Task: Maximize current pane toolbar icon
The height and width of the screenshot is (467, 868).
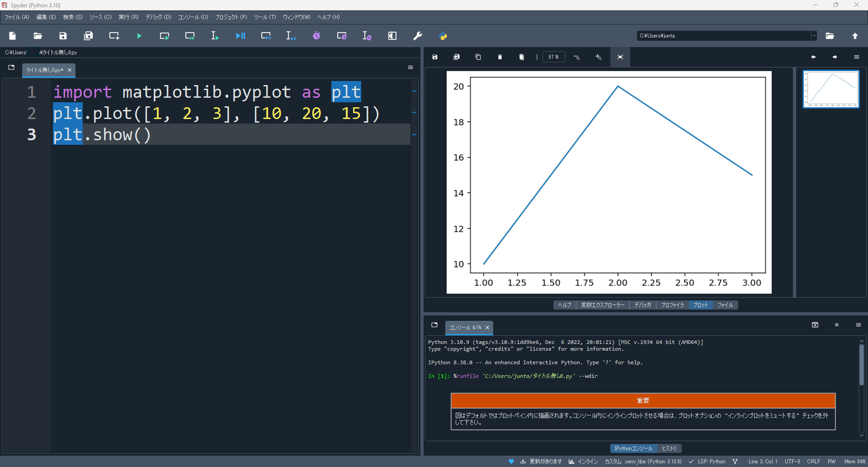Action: (392, 36)
